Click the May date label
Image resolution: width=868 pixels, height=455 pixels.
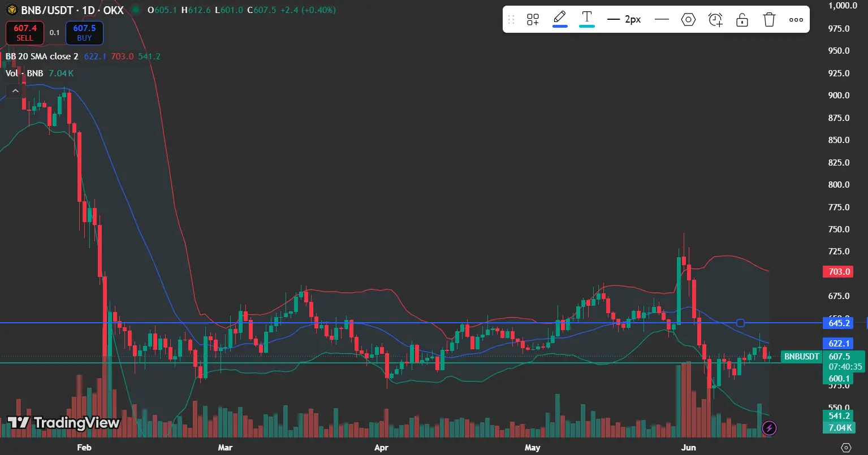(x=533, y=448)
